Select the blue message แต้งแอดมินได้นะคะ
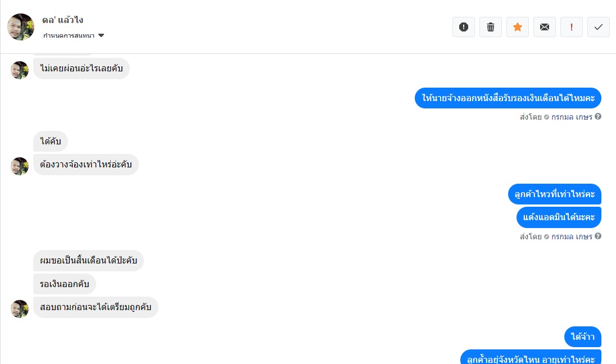616x364 pixels. pos(559,217)
